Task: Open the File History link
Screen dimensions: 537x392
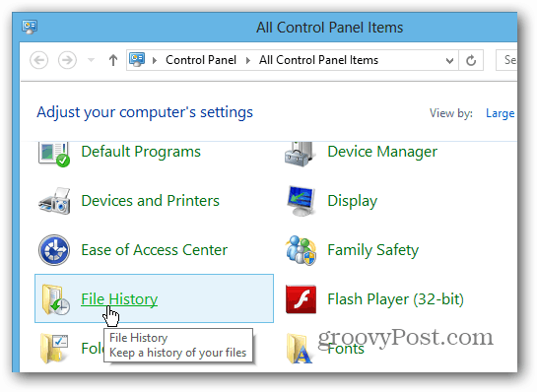Action: point(119,299)
